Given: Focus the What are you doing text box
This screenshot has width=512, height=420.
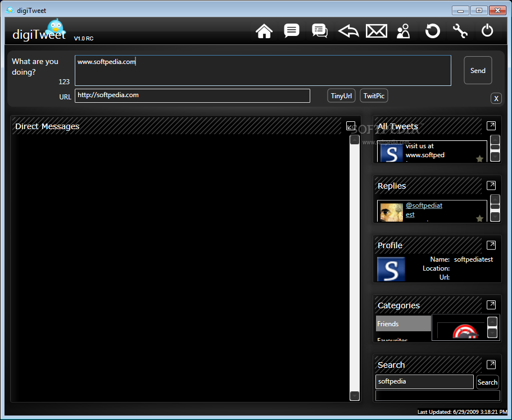Looking at the screenshot, I should (x=263, y=71).
